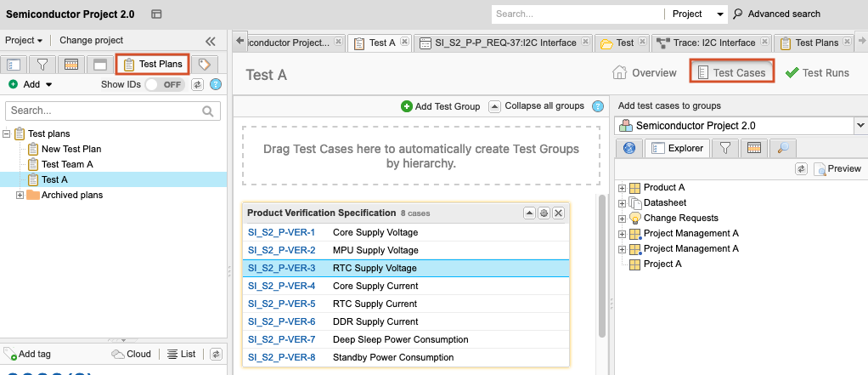Collapse the left sidebar panel
This screenshot has width=868, height=375.
pyautogui.click(x=211, y=41)
